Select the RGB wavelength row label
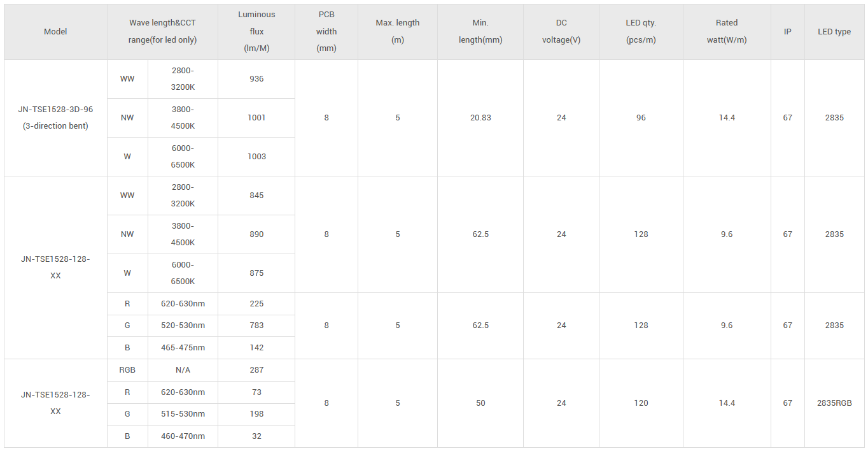 point(127,370)
